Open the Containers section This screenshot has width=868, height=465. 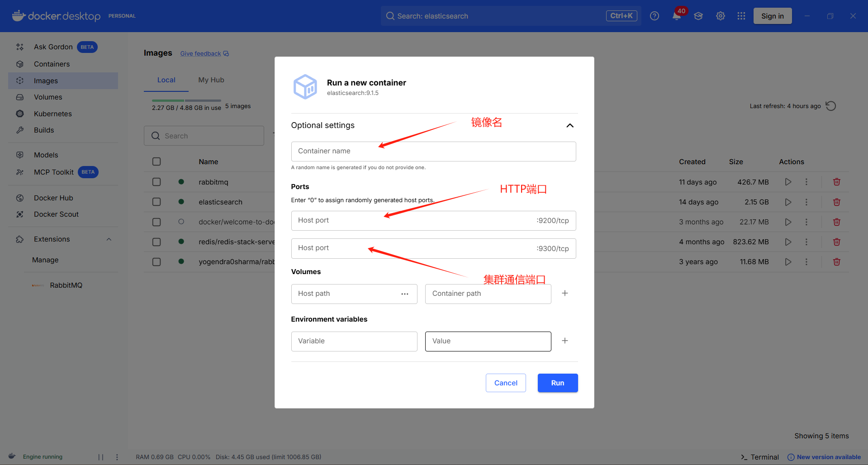tap(52, 64)
